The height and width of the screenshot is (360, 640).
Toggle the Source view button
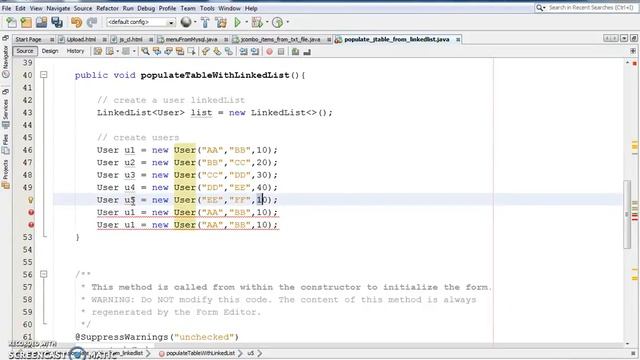tap(24, 51)
